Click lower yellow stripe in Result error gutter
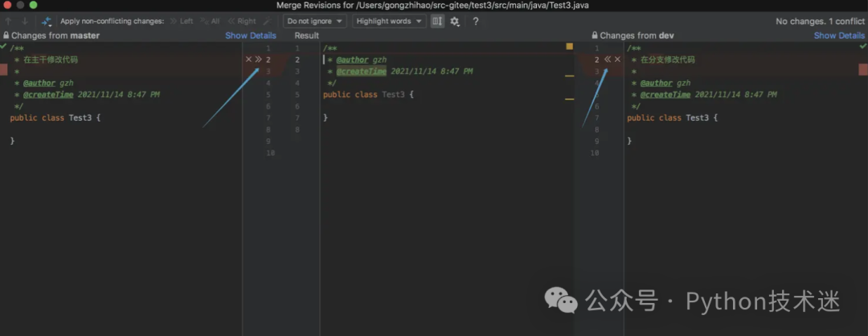Image resolution: width=868 pixels, height=336 pixels. tap(570, 99)
